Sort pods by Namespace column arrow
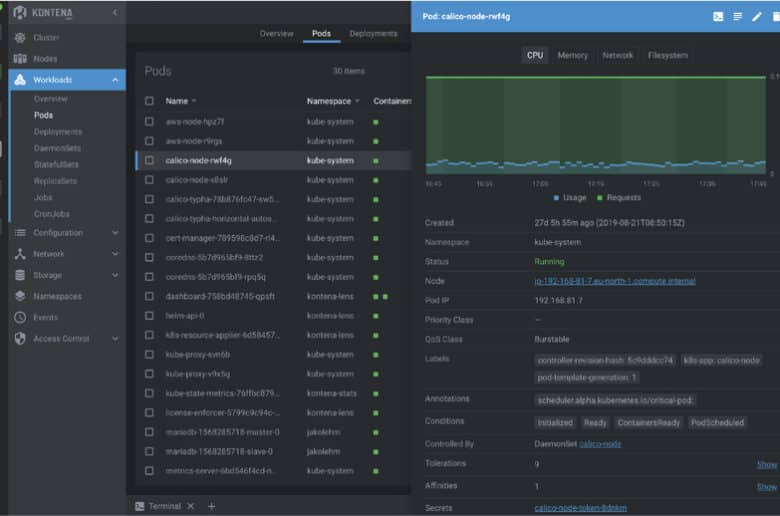Image resolution: width=780 pixels, height=516 pixels. tap(357, 101)
